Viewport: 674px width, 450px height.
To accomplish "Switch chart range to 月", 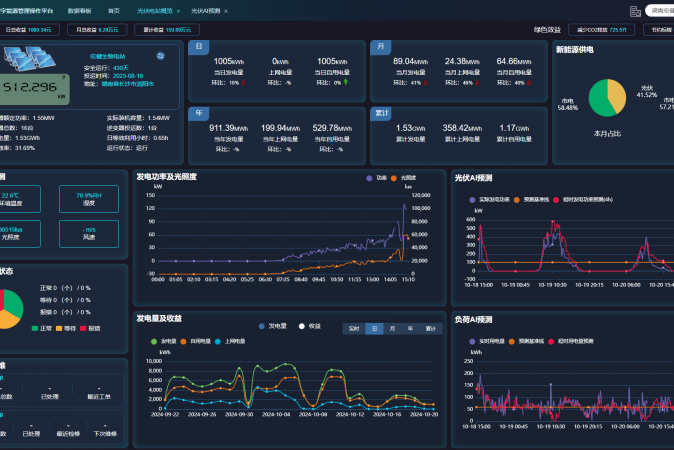I will click(x=391, y=328).
